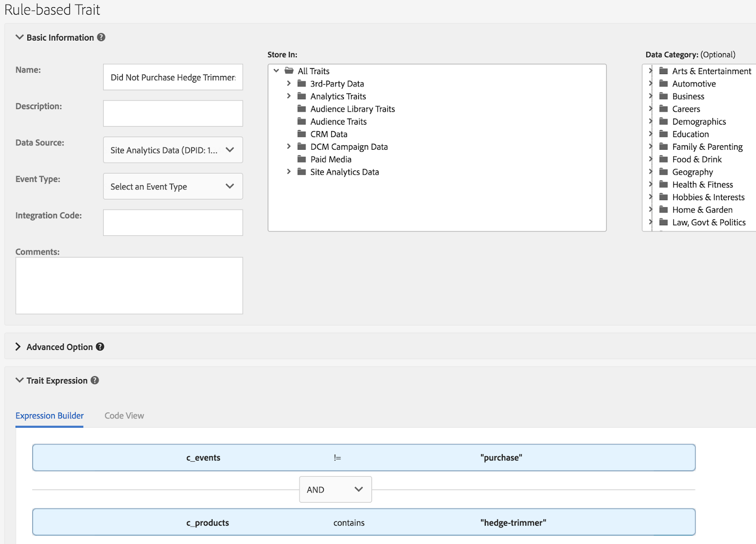The image size is (756, 544).
Task: Select the Audience Traits folder label
Action: (338, 121)
